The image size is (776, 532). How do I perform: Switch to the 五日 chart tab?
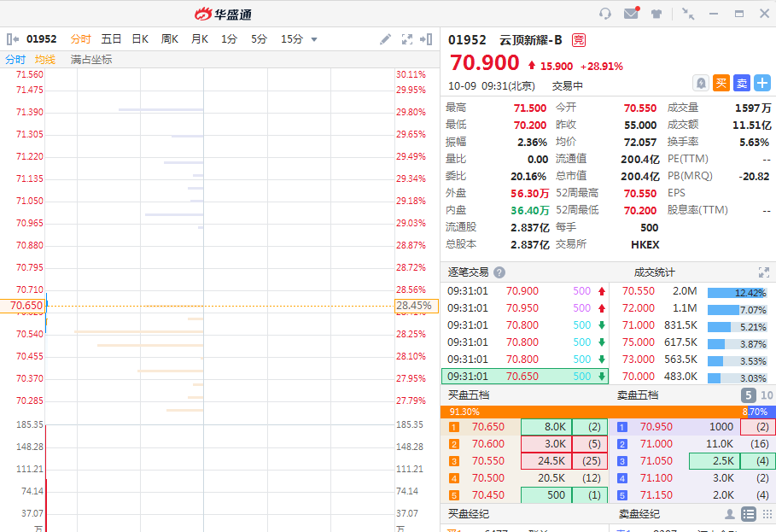[x=111, y=39]
